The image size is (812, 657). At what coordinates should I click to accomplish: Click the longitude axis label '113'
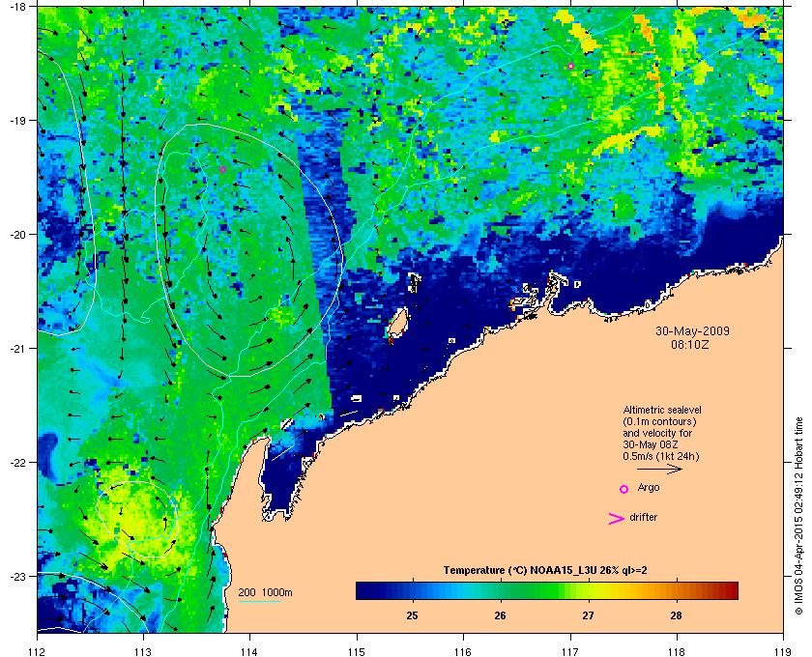pos(143,652)
